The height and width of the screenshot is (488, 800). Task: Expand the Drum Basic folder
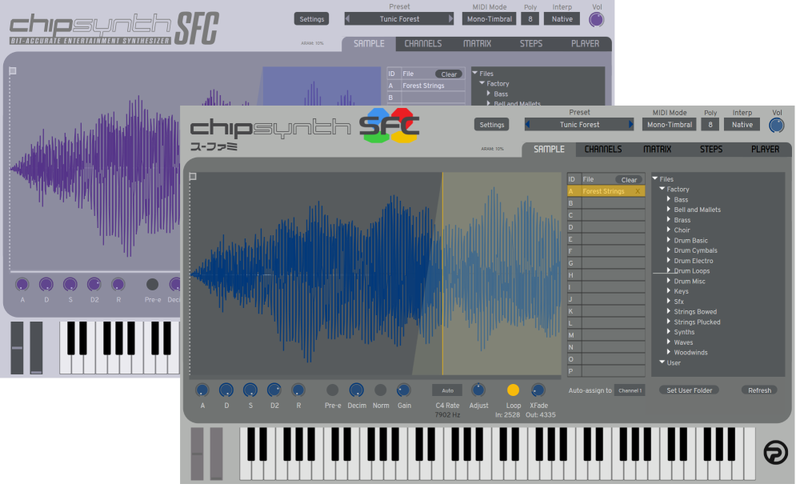coord(668,241)
